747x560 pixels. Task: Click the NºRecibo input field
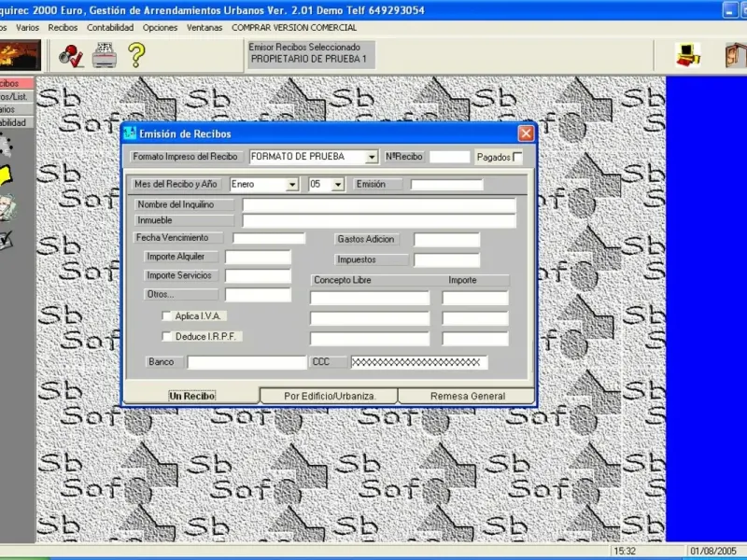pyautogui.click(x=449, y=157)
